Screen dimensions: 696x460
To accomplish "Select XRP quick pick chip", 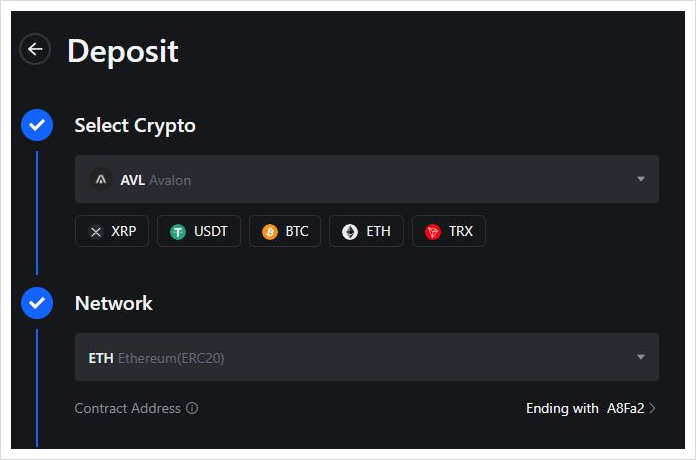I will 112,231.
